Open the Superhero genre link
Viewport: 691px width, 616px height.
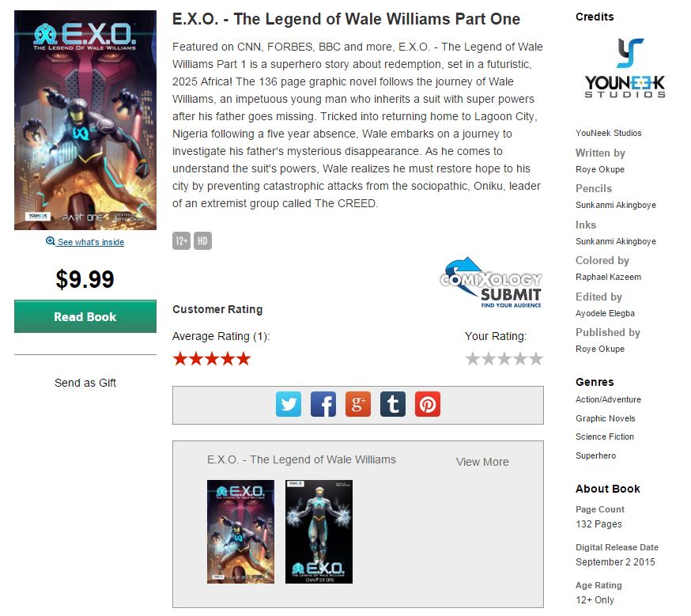click(x=595, y=455)
